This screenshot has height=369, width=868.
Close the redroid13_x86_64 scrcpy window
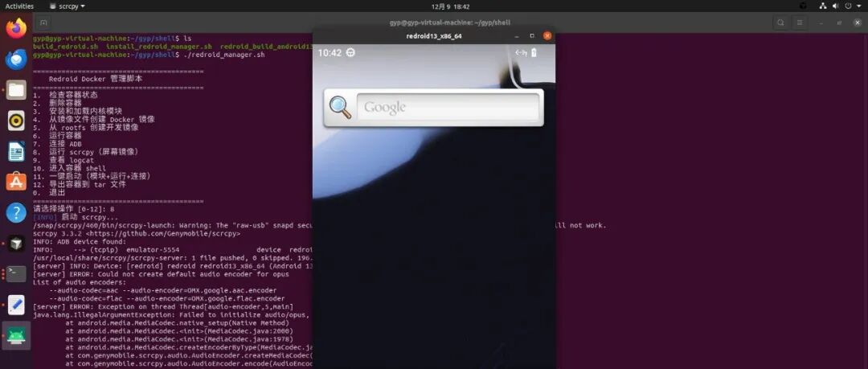coord(547,36)
